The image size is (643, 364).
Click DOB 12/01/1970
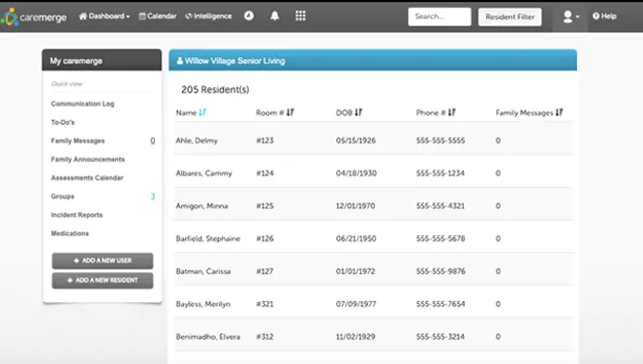click(x=355, y=206)
